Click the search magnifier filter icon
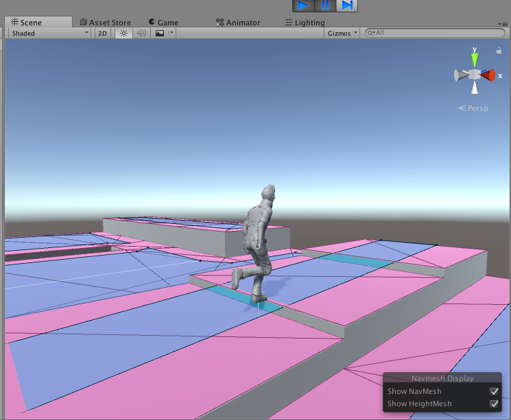511x420 pixels. (371, 33)
